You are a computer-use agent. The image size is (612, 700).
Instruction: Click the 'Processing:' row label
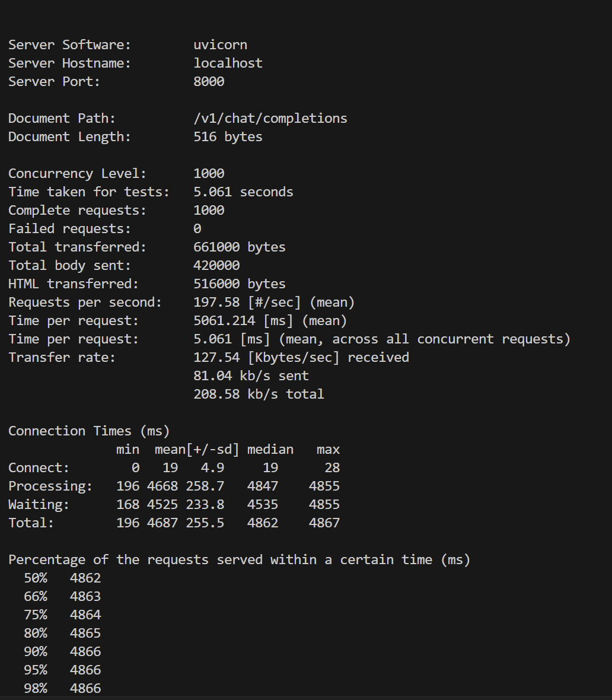point(50,486)
